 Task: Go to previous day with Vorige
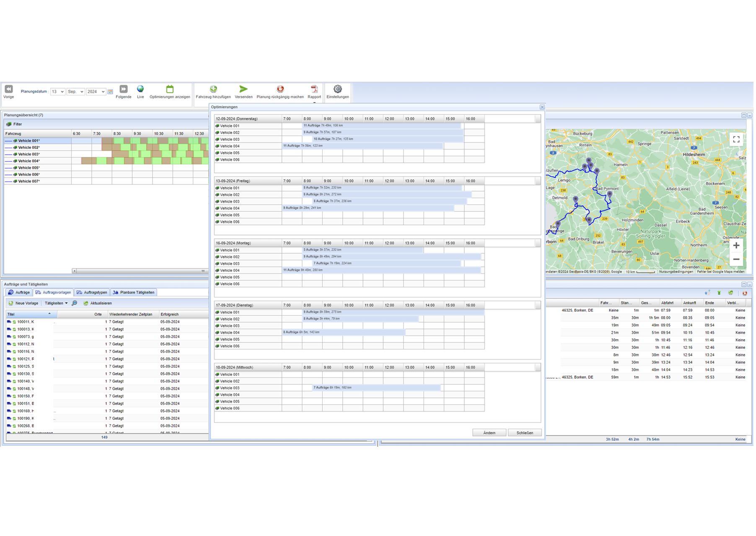point(8,92)
